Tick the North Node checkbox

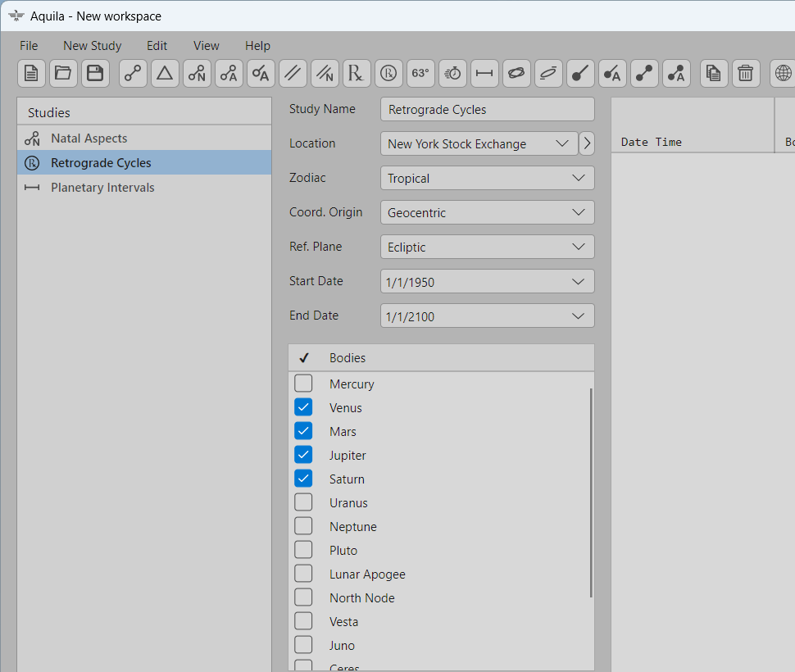303,597
